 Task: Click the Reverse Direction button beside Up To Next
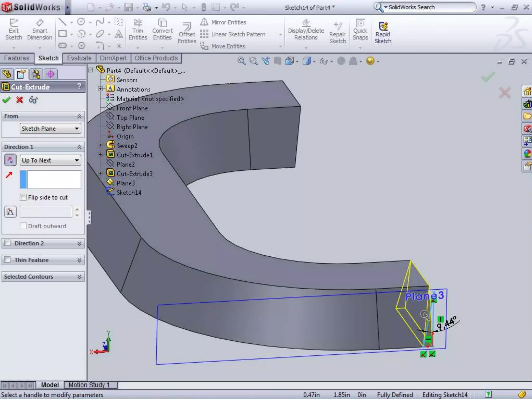point(10,160)
